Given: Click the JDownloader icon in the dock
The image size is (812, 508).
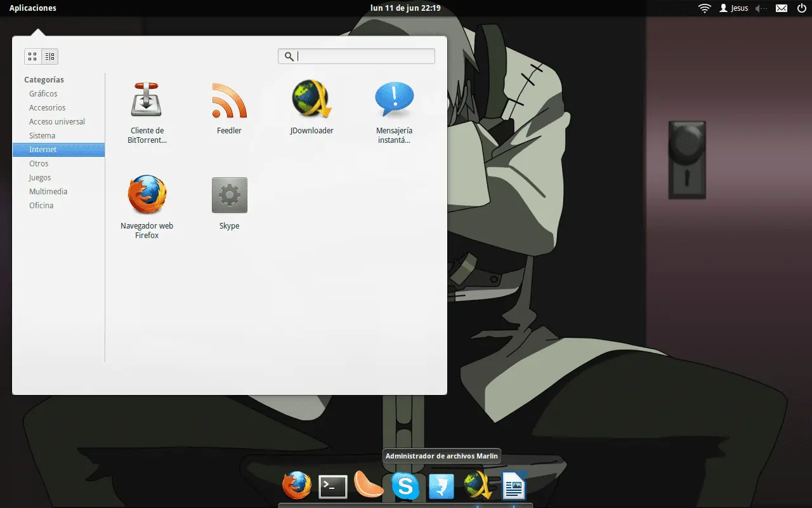Looking at the screenshot, I should (x=478, y=486).
